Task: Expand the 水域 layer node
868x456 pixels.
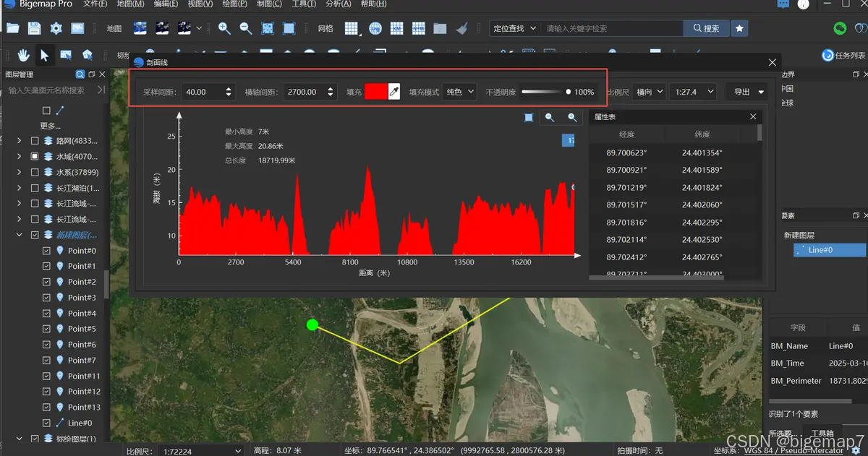Action: pyautogui.click(x=20, y=156)
